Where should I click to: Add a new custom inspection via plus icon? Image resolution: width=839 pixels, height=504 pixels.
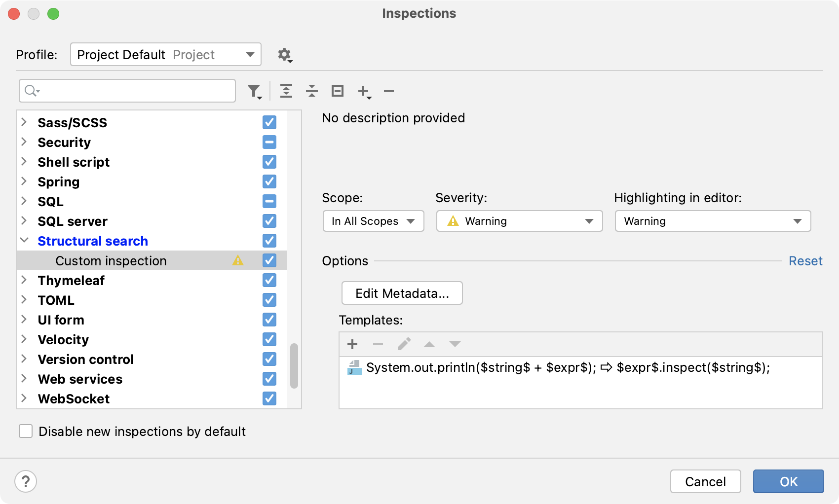point(364,91)
